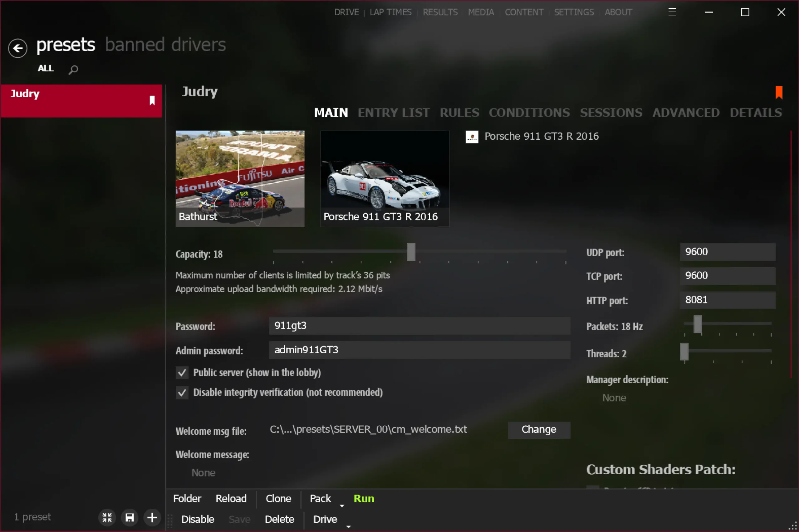
Task: Toggle Disable integrity verification checkbox
Action: click(x=182, y=393)
